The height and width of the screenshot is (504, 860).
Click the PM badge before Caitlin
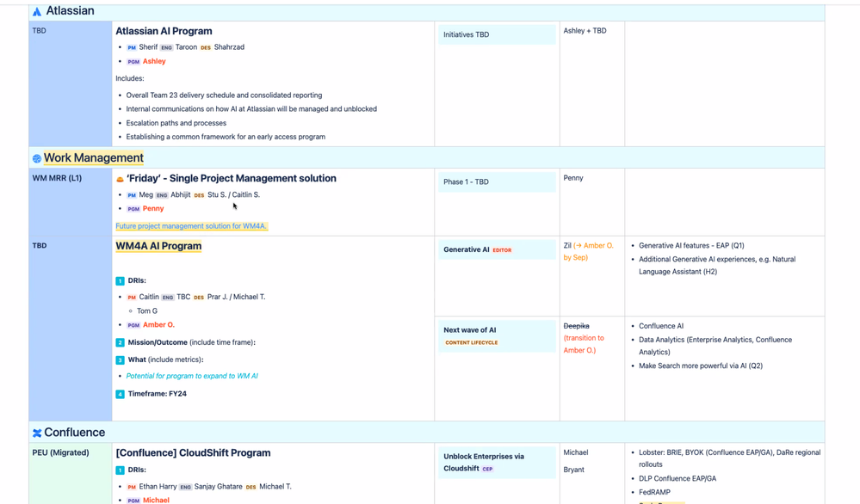point(132,298)
